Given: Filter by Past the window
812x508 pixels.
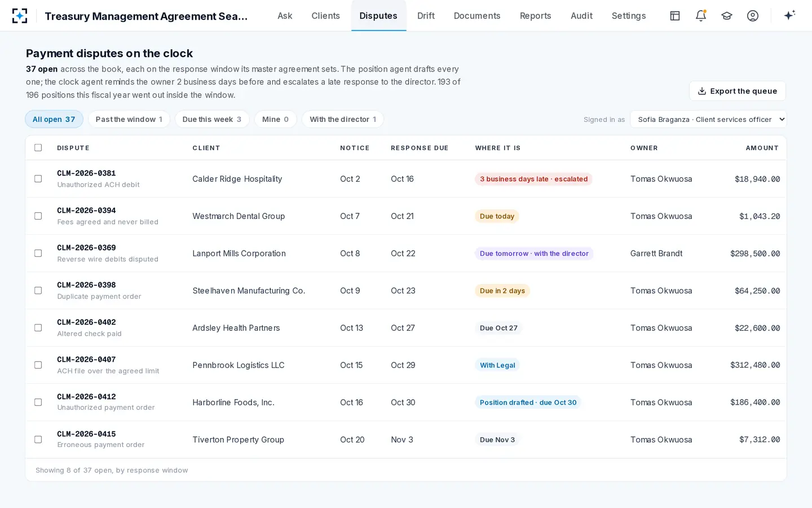Looking at the screenshot, I should point(129,119).
